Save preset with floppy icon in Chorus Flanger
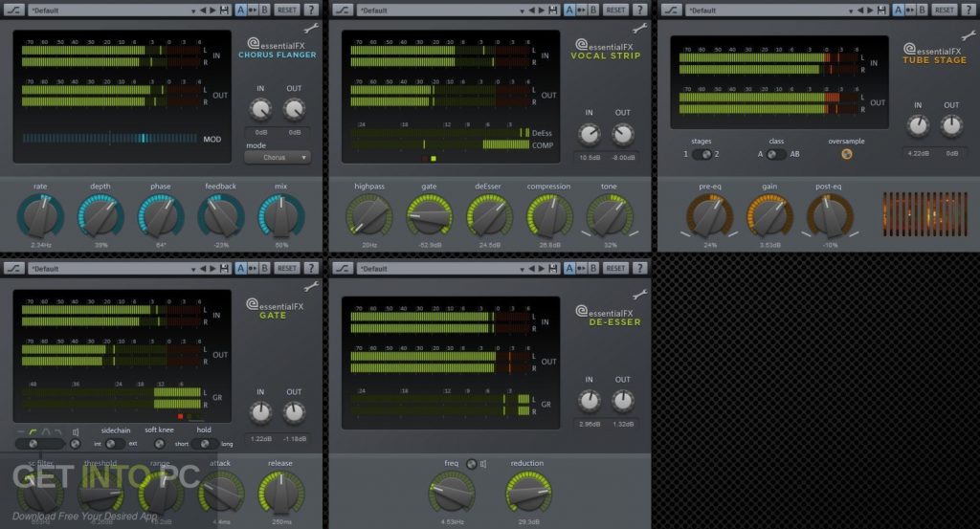 pos(224,10)
